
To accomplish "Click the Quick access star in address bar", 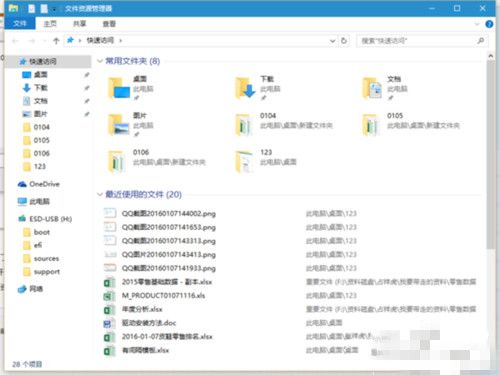I will 70,40.
